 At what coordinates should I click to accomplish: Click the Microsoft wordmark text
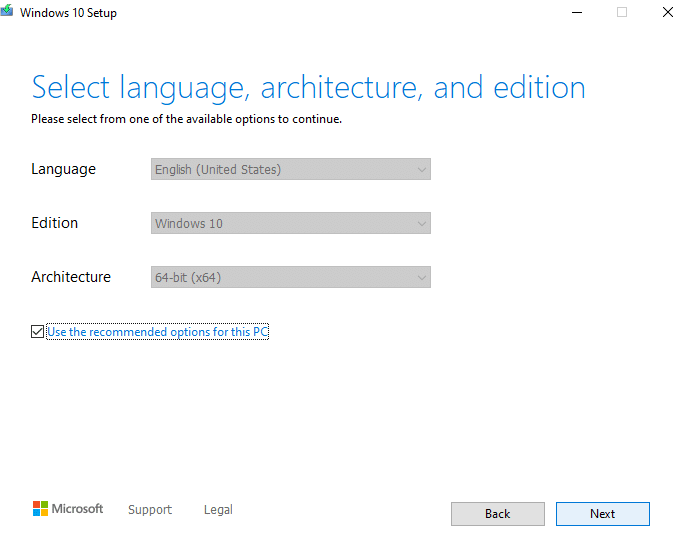tap(78, 509)
